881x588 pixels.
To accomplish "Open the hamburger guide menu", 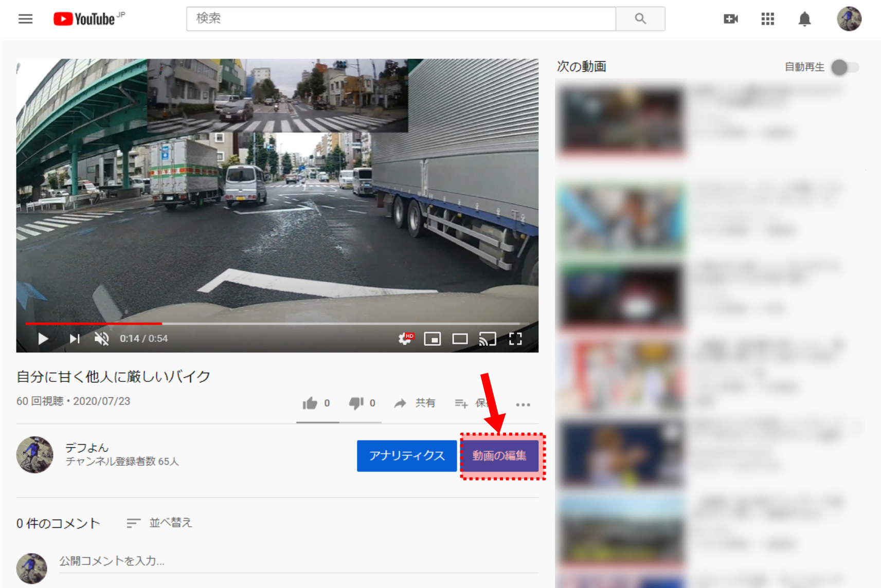I will (x=25, y=19).
